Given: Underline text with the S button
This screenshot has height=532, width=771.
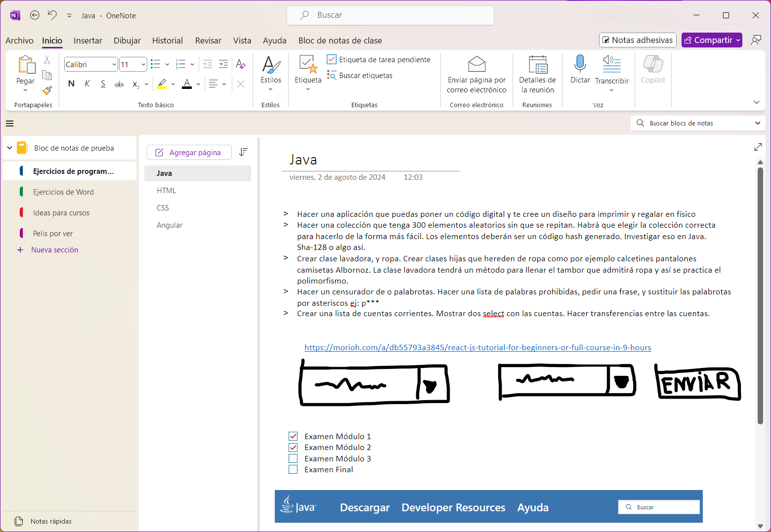Looking at the screenshot, I should pyautogui.click(x=103, y=84).
